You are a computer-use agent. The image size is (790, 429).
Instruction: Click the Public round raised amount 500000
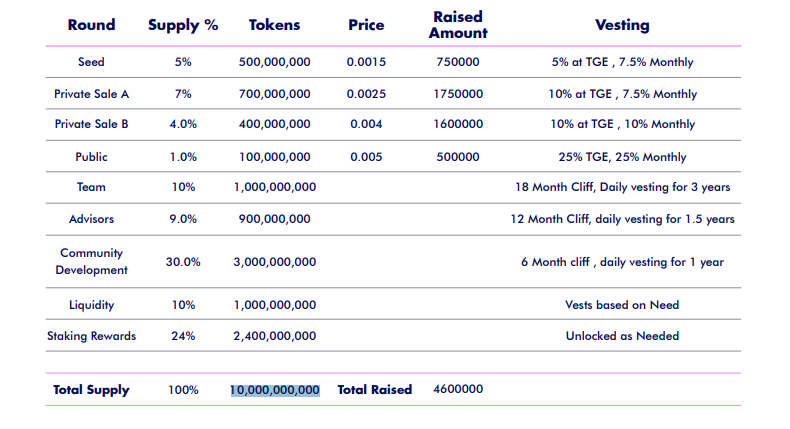[458, 157]
